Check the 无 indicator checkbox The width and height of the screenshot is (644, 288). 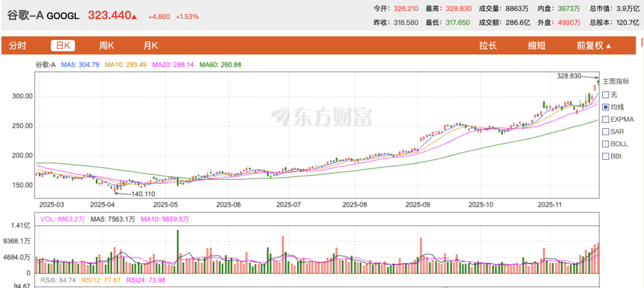click(x=605, y=94)
